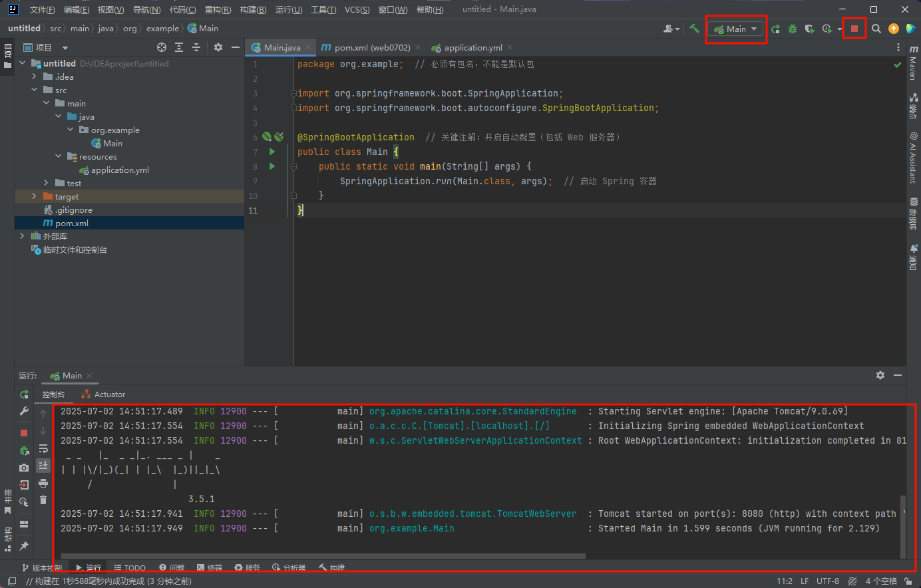Switch to the Actuator tab

click(x=103, y=394)
